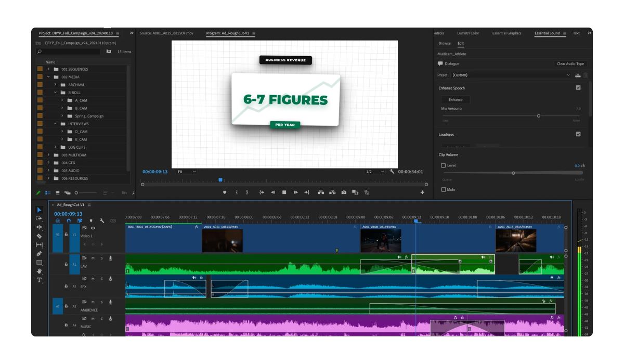Expand the 003 MULTICAM bin
Screen dimensions: 624x364
(48, 155)
